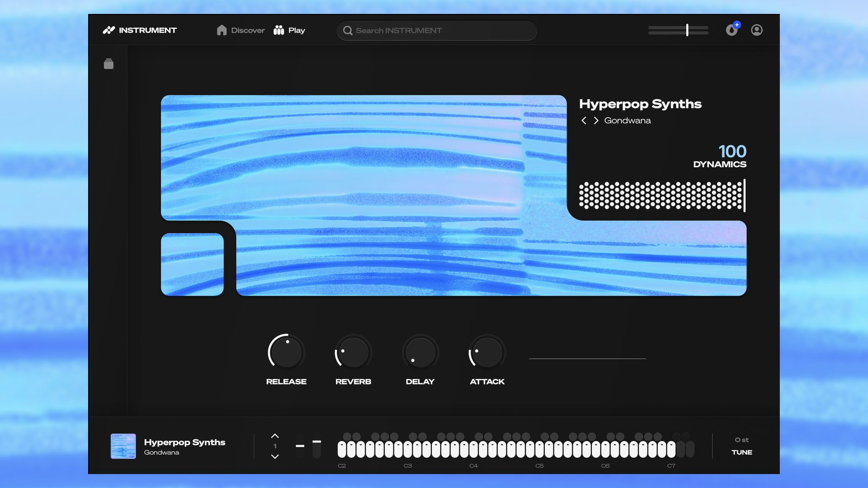Raise octave using the up arrow
The image size is (868, 488).
(x=274, y=435)
